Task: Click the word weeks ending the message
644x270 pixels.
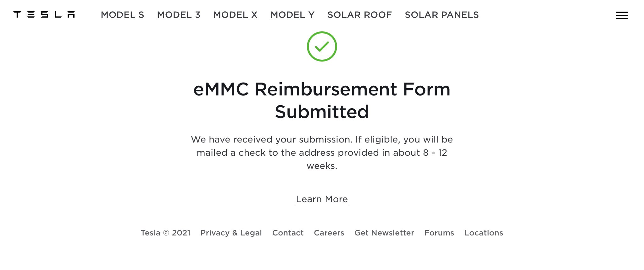Action: (x=322, y=166)
